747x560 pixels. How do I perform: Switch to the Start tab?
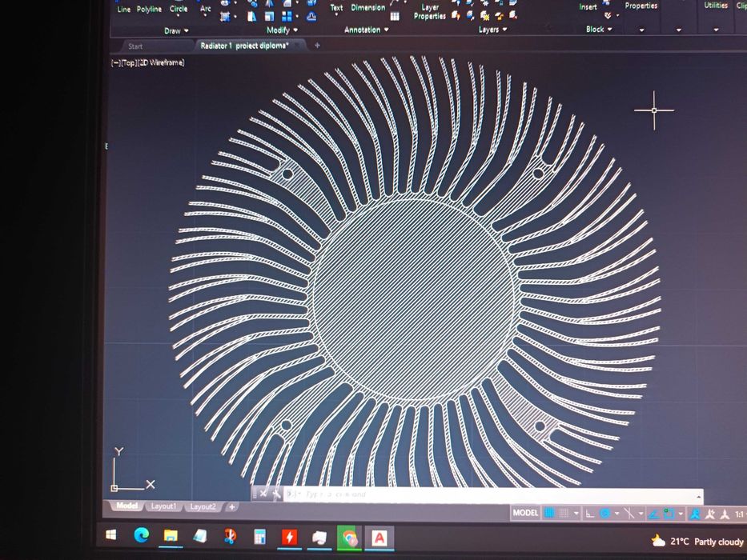(x=135, y=46)
